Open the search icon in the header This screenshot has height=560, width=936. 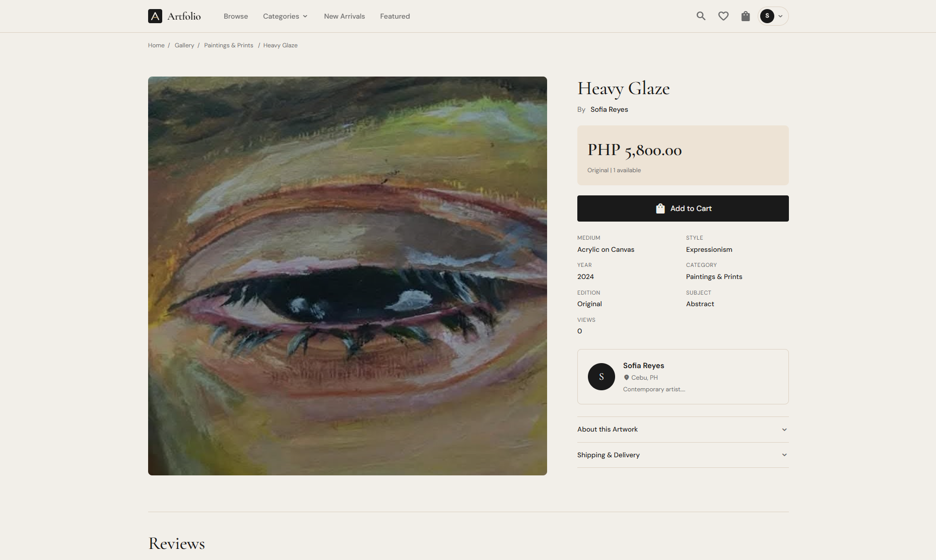click(x=701, y=16)
